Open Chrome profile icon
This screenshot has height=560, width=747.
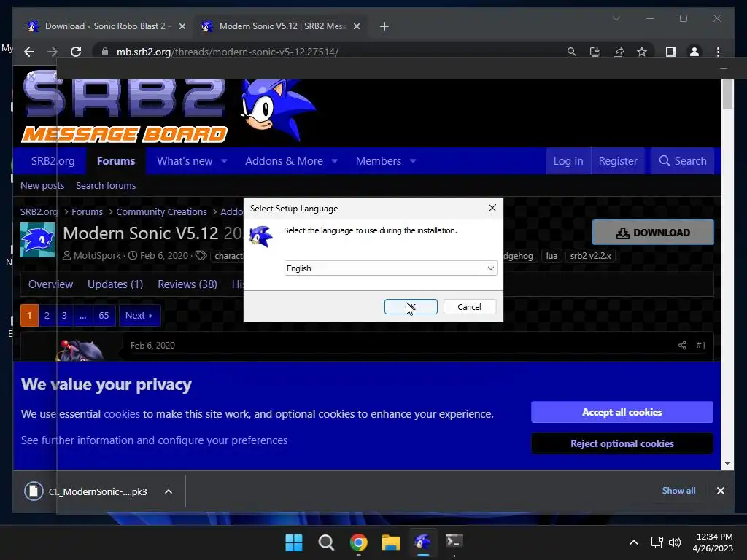coord(694,52)
